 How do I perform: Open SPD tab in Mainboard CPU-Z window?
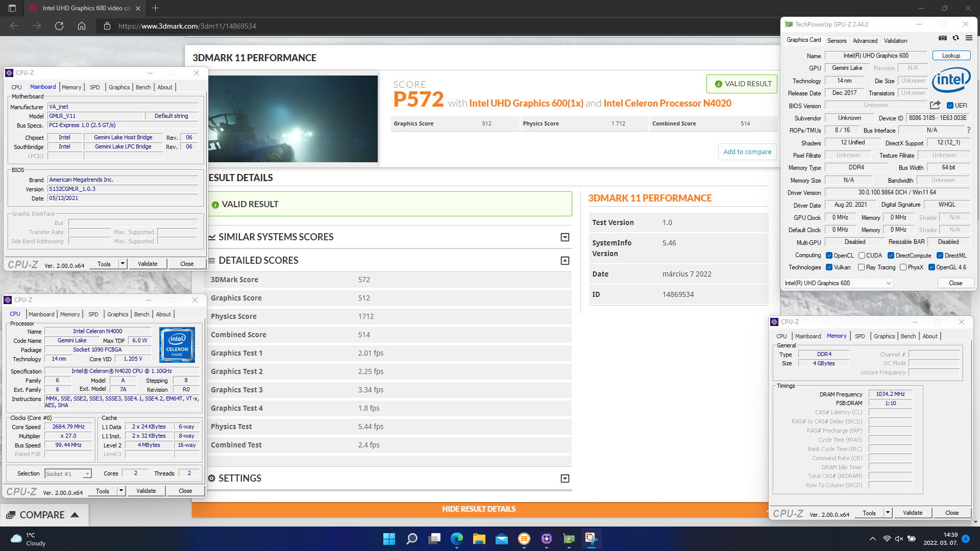[95, 87]
